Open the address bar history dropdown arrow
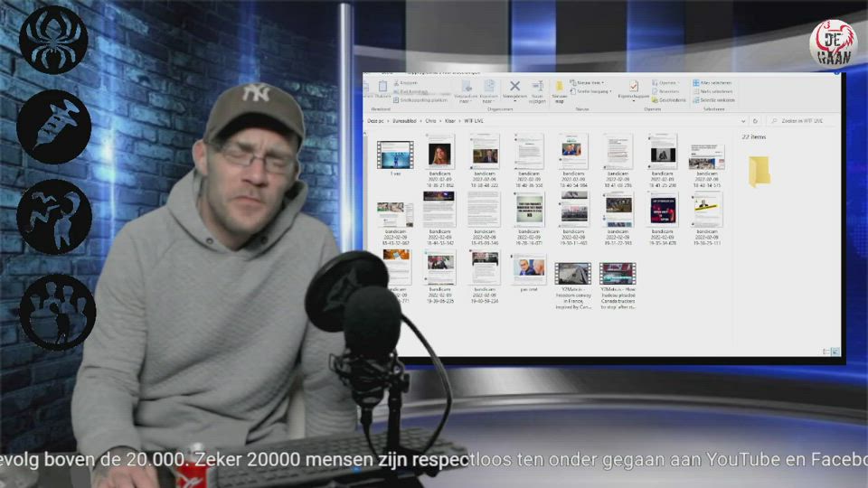Image resolution: width=868 pixels, height=488 pixels. pyautogui.click(x=744, y=120)
